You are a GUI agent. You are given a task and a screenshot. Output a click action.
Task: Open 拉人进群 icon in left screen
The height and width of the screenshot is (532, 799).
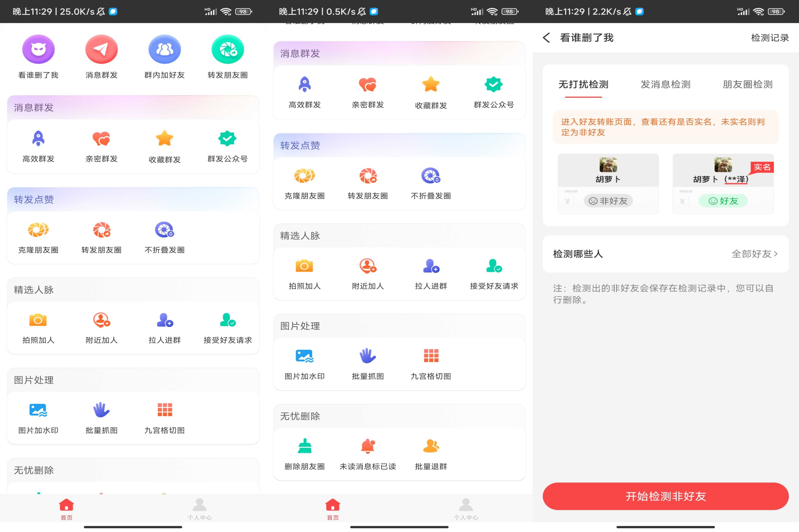pyautogui.click(x=165, y=320)
